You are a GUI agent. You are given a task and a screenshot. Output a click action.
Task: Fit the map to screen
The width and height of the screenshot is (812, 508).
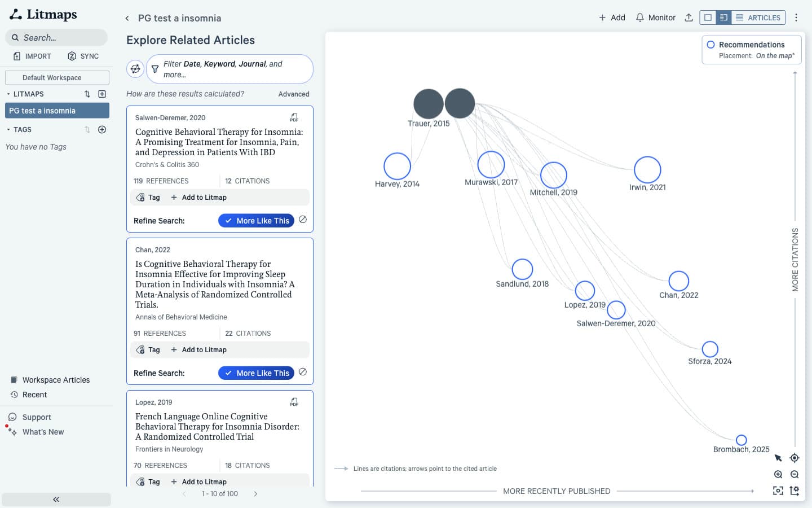(778, 491)
